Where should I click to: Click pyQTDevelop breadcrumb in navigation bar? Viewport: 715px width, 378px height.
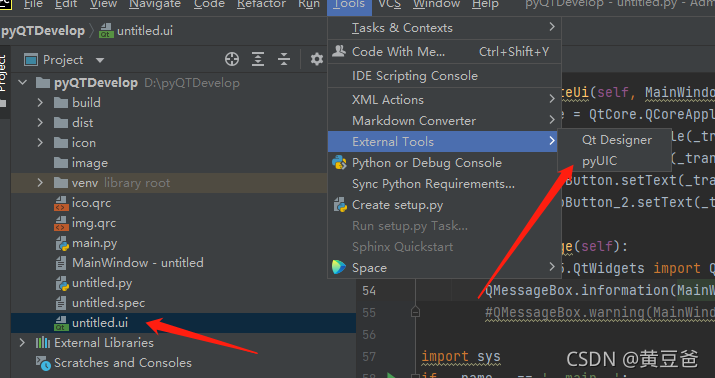point(43,31)
